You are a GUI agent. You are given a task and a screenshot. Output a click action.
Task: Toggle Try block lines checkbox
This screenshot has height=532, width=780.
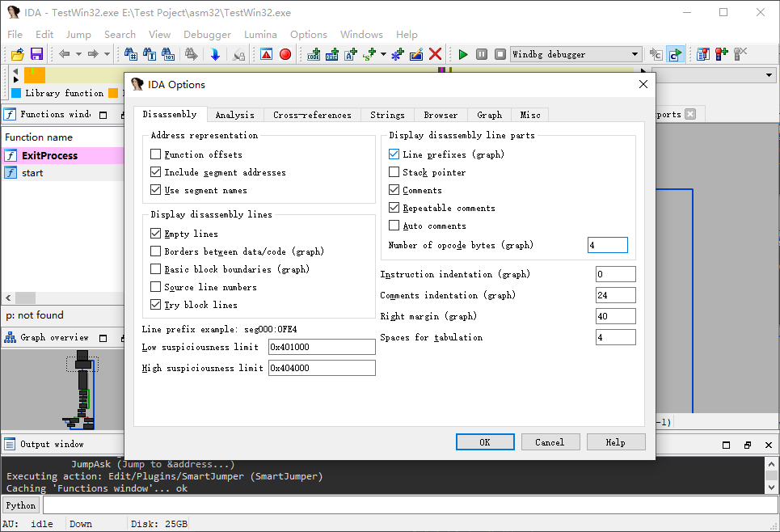click(x=156, y=305)
